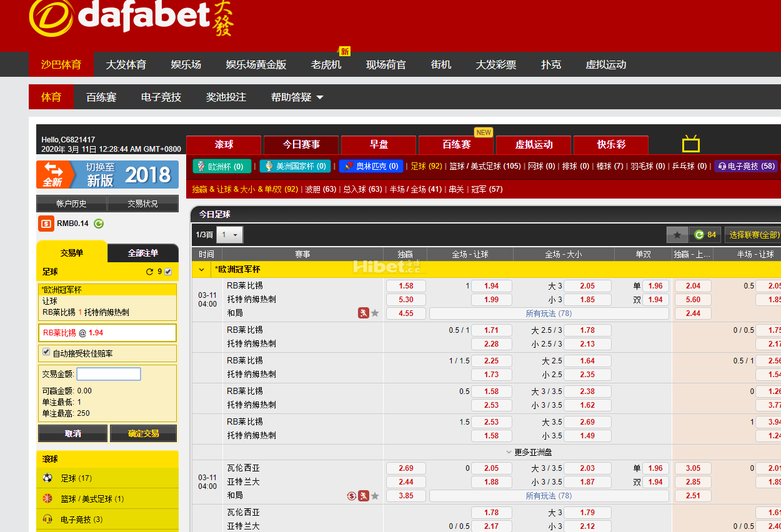Collapse the 欧洲冠军杯 league section
The image size is (781, 532).
[x=201, y=270]
